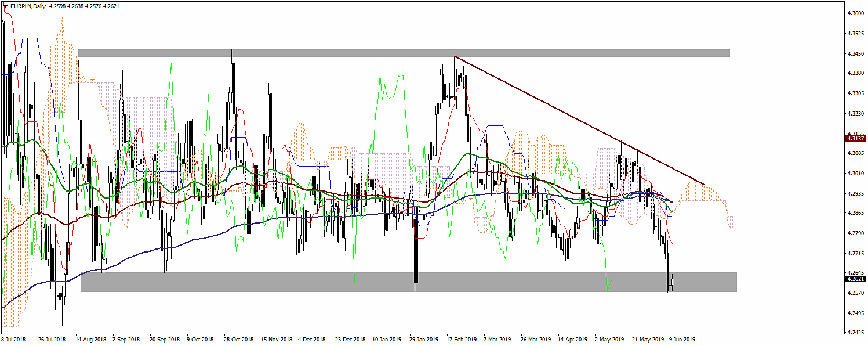The image size is (868, 346).
Task: Click the 26 Jul 2018 date label
Action: [52, 338]
